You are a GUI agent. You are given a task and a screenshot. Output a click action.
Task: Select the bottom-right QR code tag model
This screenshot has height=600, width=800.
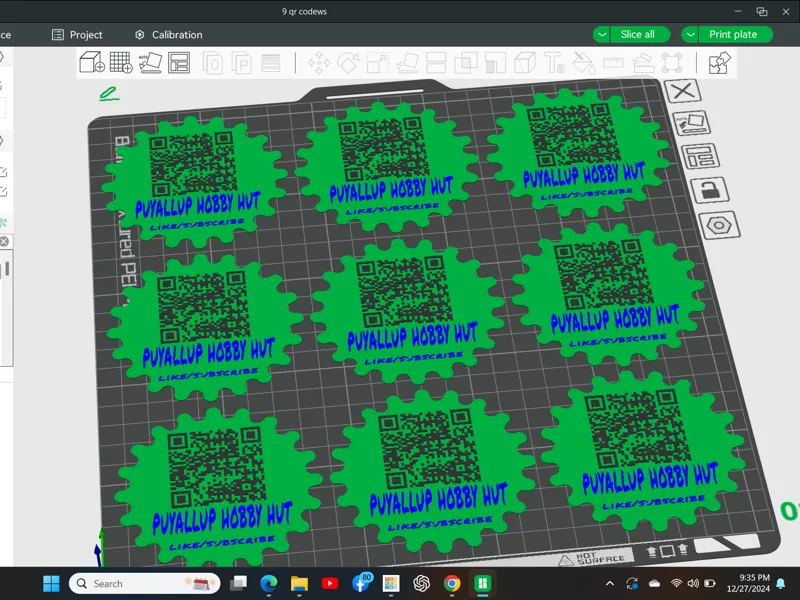(644, 450)
